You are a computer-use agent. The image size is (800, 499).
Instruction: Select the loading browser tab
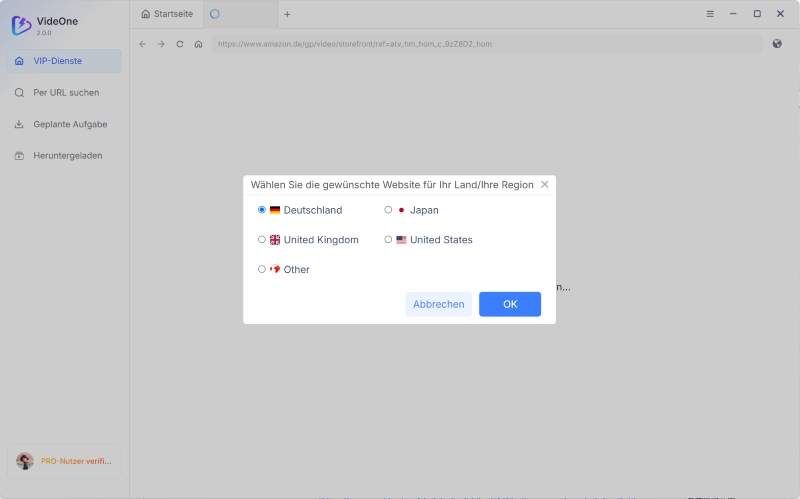coord(240,14)
